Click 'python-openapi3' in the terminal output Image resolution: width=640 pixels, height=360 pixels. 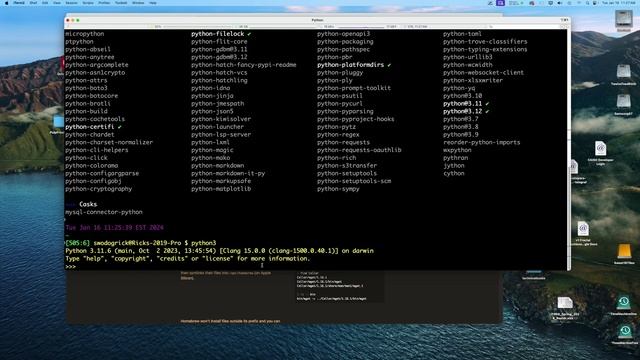(x=343, y=34)
